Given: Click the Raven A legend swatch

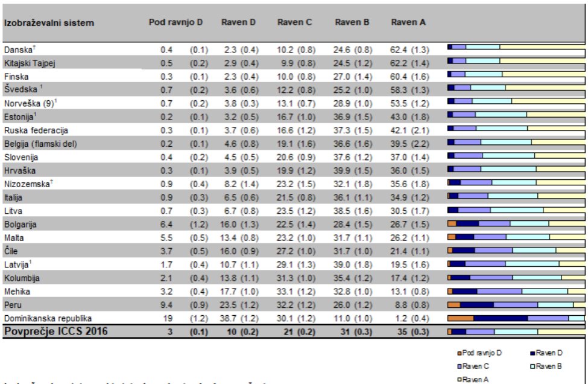Looking at the screenshot, I should pyautogui.click(x=460, y=378).
